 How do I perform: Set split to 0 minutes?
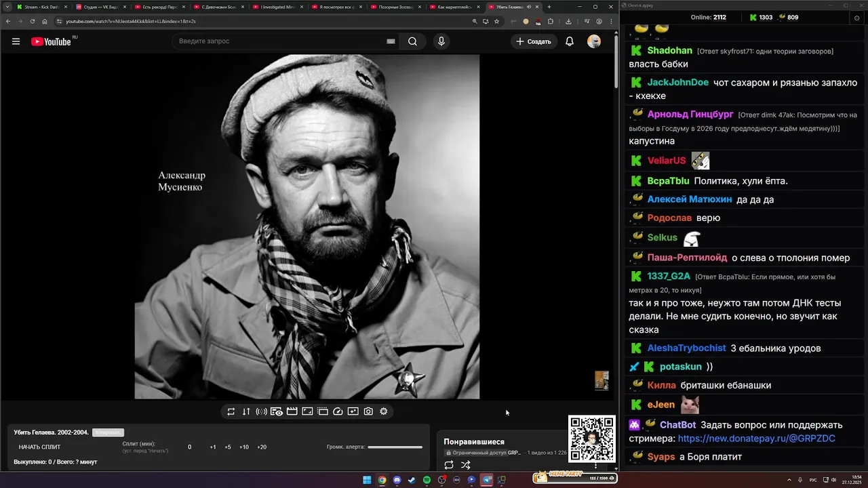point(189,447)
